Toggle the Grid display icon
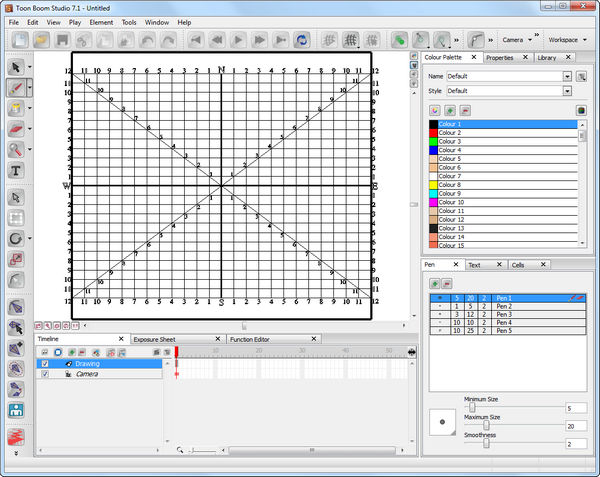Screen dimensions: 600x477 click(351, 40)
